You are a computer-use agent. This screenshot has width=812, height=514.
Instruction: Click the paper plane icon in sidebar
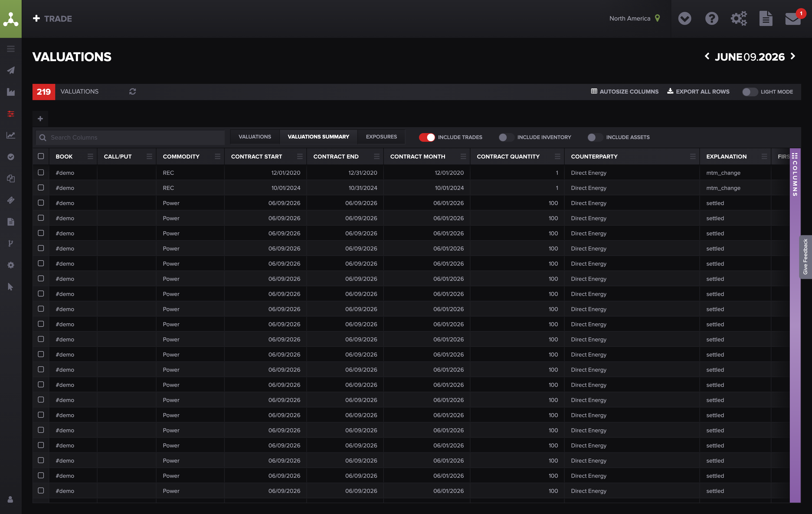coord(11,70)
